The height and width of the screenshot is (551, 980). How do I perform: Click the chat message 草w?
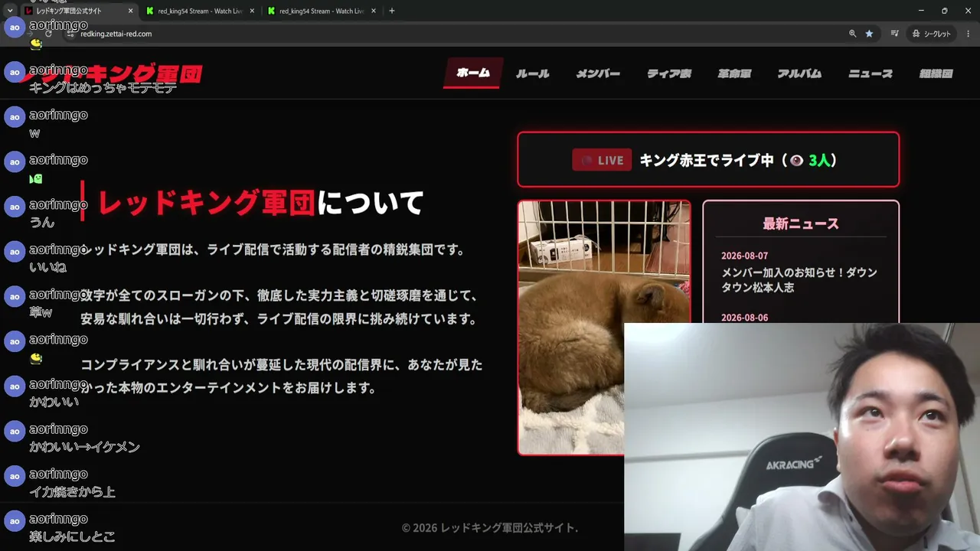point(41,312)
